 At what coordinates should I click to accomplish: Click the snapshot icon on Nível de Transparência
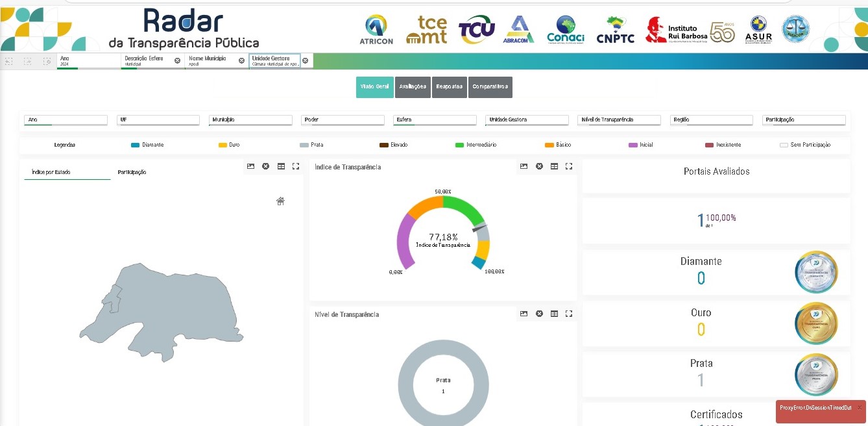pos(524,314)
